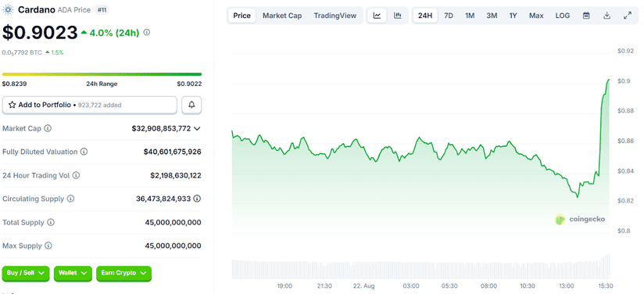This screenshot has height=294, width=644.
Task: Expand Market Cap details chevron
Action: click(x=197, y=129)
